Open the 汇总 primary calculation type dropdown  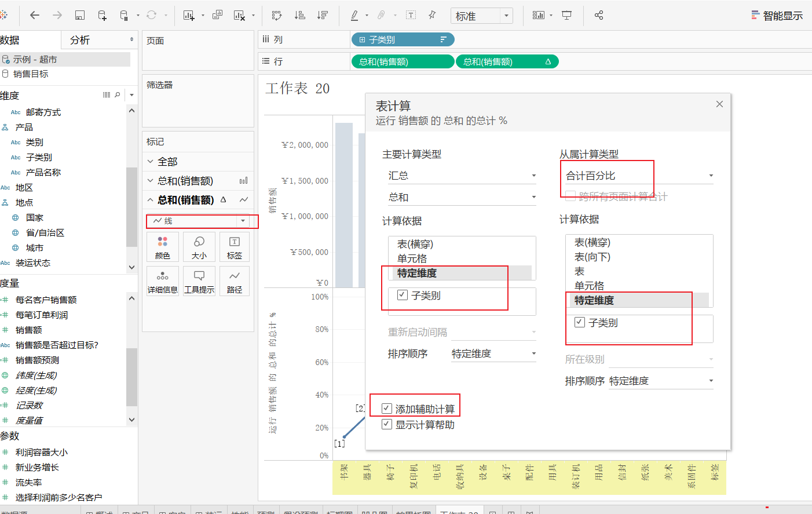462,176
